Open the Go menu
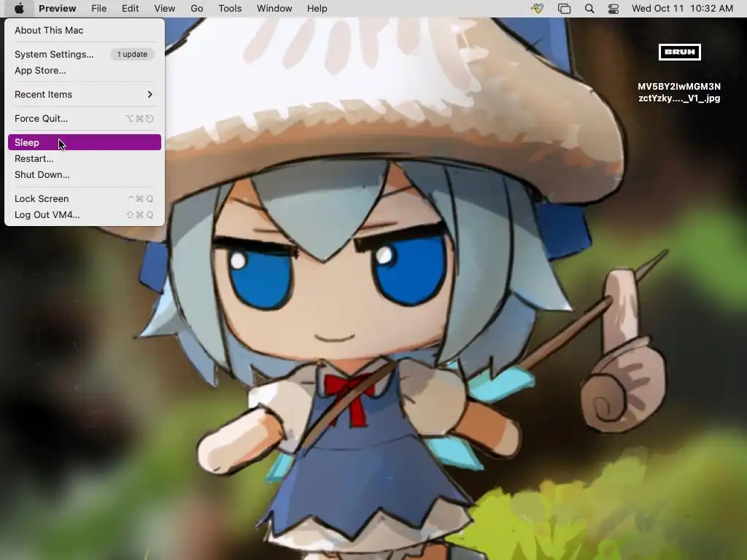 tap(197, 9)
